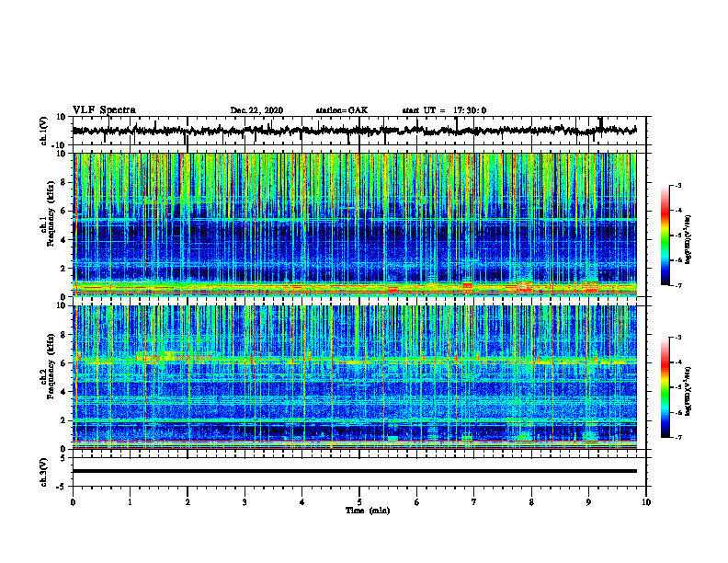Image resolution: width=728 pixels, height=563 pixels.
Task: Click the ch.2 spectrogram color bar
Action: tap(665, 387)
